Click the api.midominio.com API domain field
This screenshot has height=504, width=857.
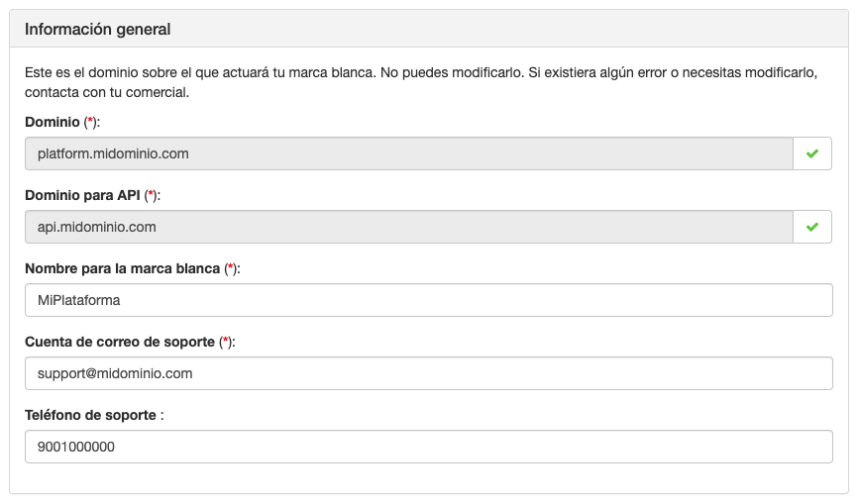click(408, 227)
